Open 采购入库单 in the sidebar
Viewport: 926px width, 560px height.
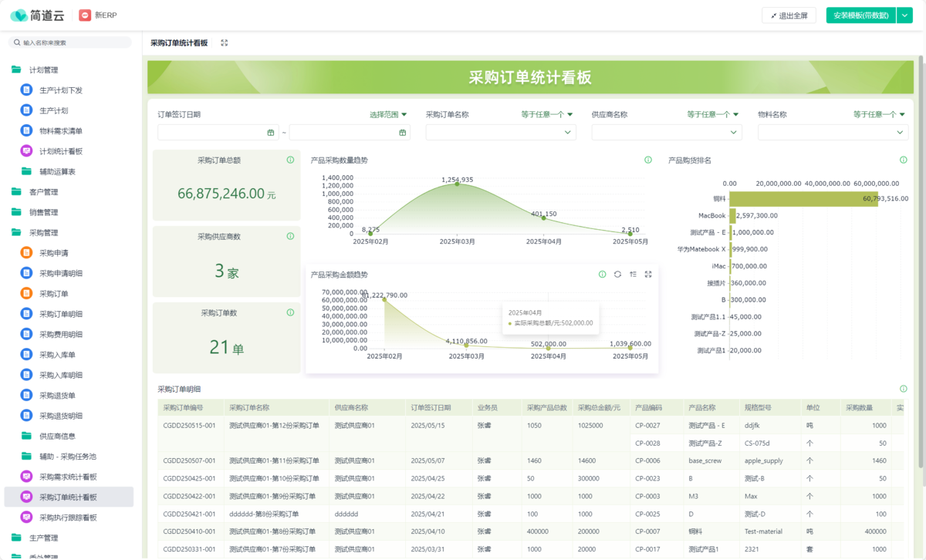58,355
